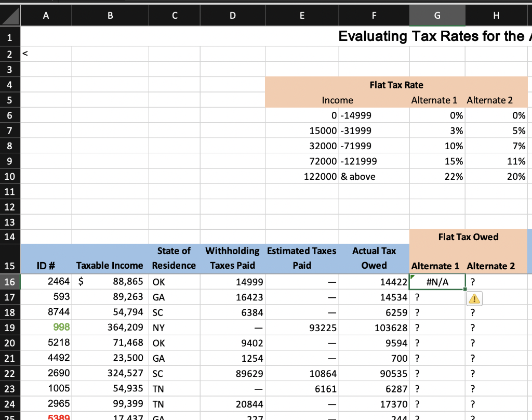Select column A header
532x420 pixels.
(x=46, y=16)
